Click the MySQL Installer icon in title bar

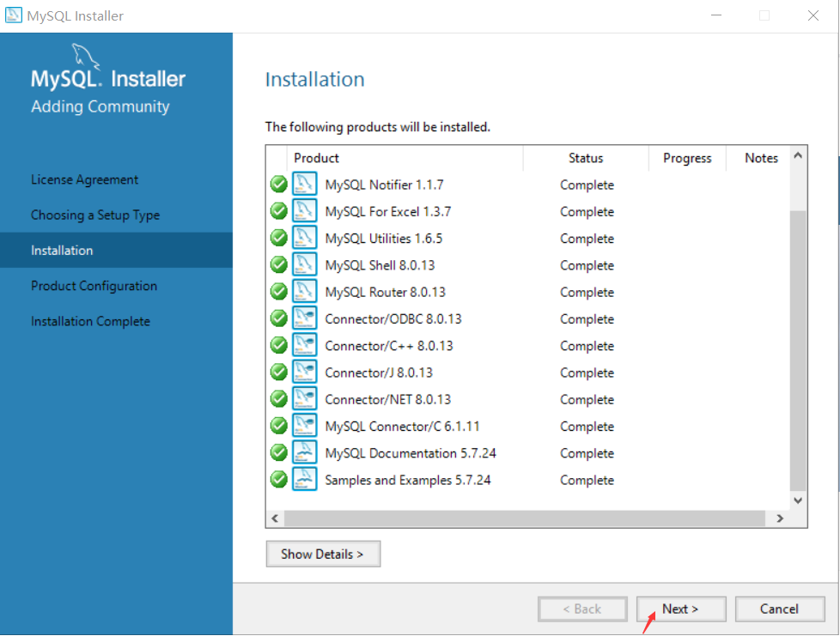click(13, 15)
